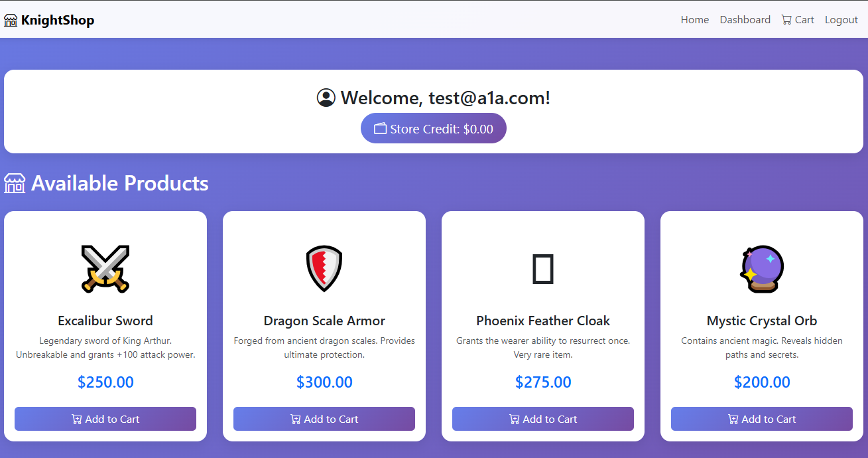Click the Phoenix Feather Cloak placeholder icon

543,269
